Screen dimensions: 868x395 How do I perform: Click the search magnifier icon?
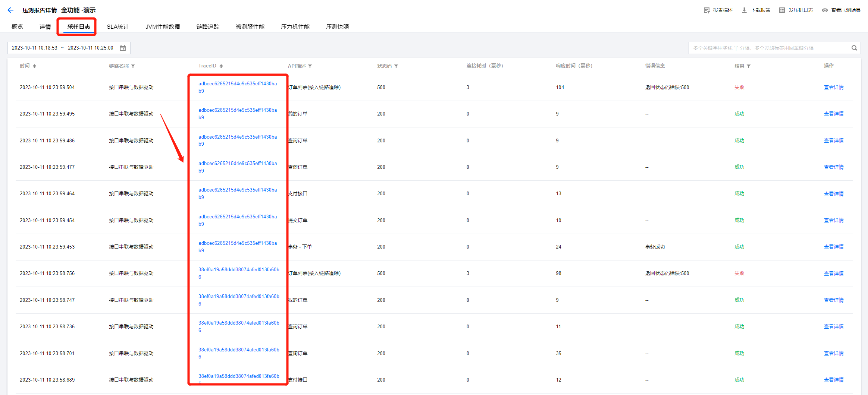coord(854,48)
